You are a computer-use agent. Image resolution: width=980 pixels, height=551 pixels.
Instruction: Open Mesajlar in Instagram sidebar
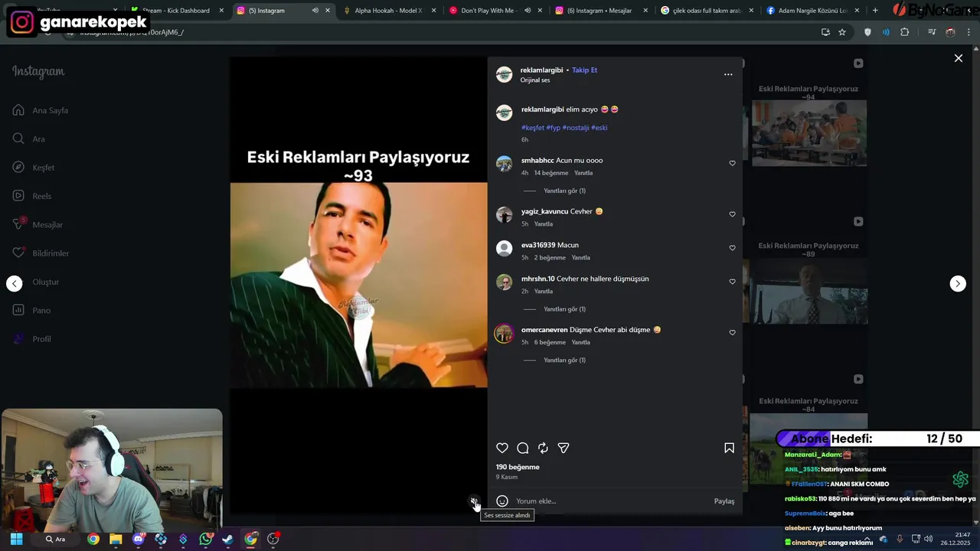tap(38, 224)
